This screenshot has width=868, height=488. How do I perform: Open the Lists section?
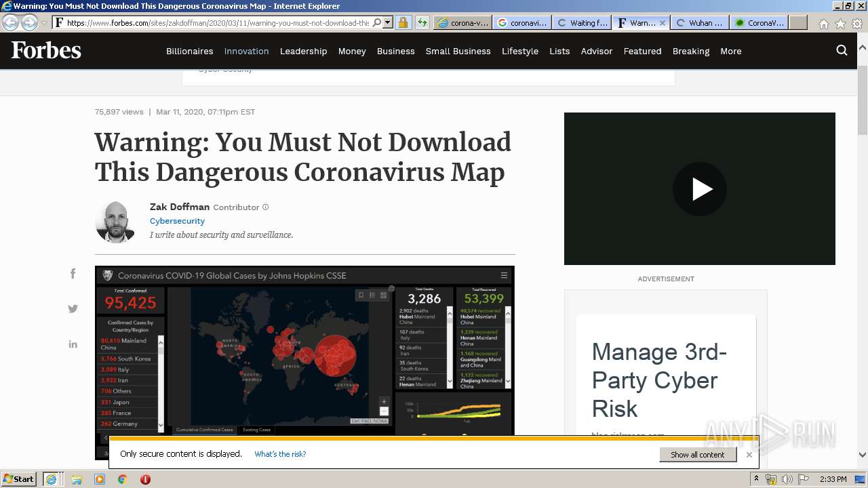(x=559, y=51)
